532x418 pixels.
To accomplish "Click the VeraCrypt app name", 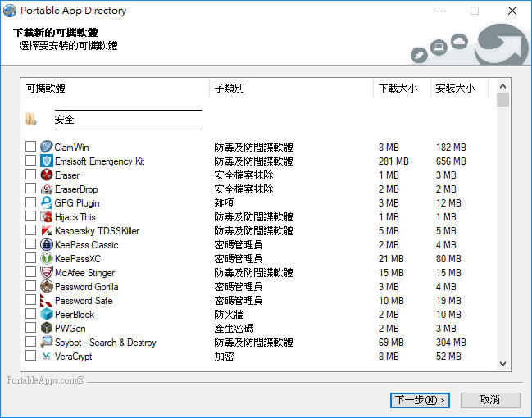I will pos(73,357).
